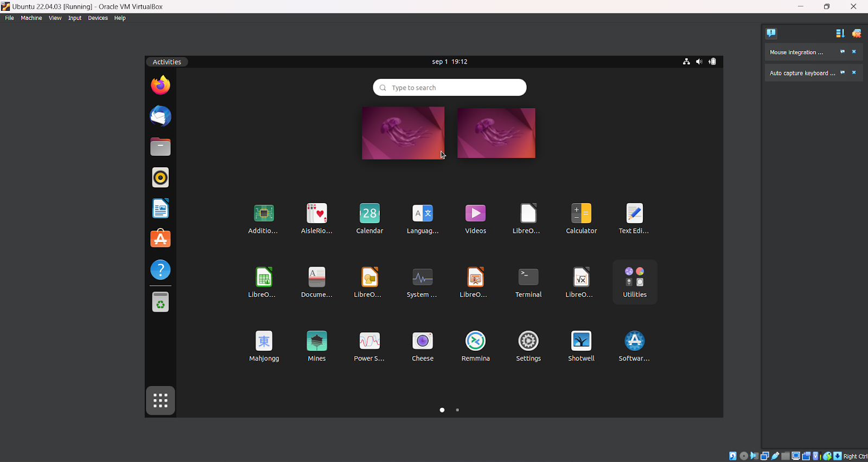The width and height of the screenshot is (868, 462).
Task: Open the Machine menu
Action: coord(31,18)
